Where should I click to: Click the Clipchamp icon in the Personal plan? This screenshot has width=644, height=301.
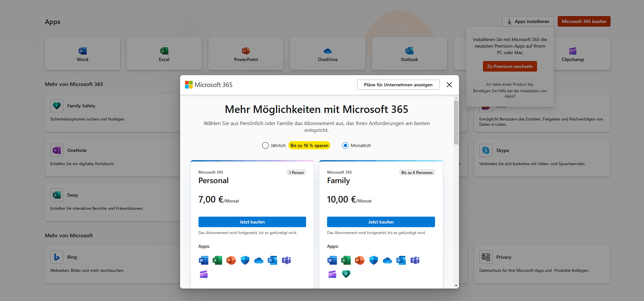pos(203,274)
